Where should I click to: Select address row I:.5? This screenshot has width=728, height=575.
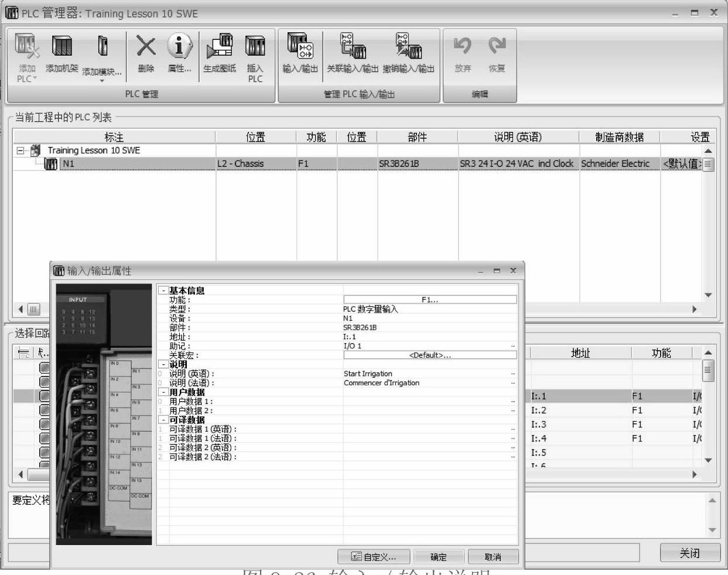tap(615, 453)
